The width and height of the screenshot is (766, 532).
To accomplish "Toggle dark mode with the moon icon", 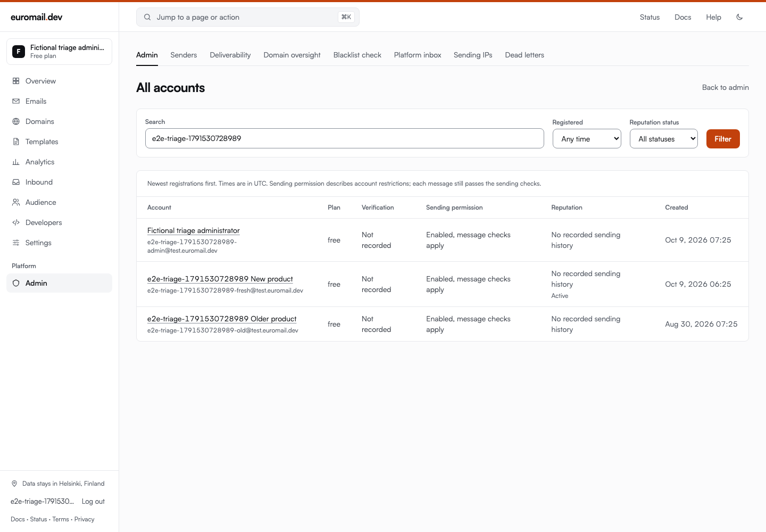I will click(739, 17).
